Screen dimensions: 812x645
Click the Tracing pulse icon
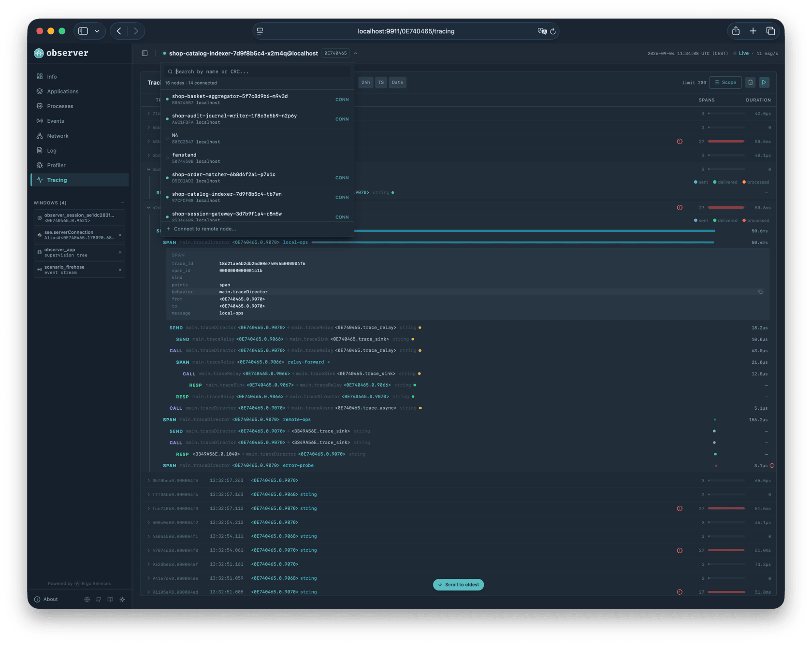pyautogui.click(x=40, y=180)
